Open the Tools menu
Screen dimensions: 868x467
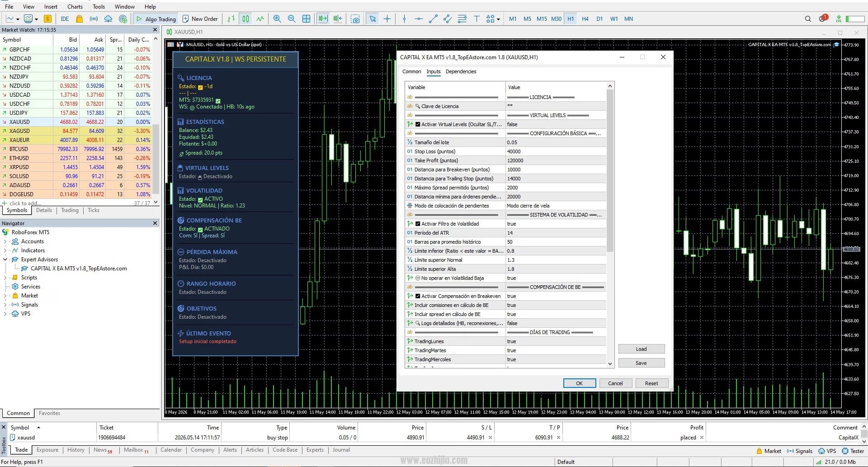[x=99, y=7]
